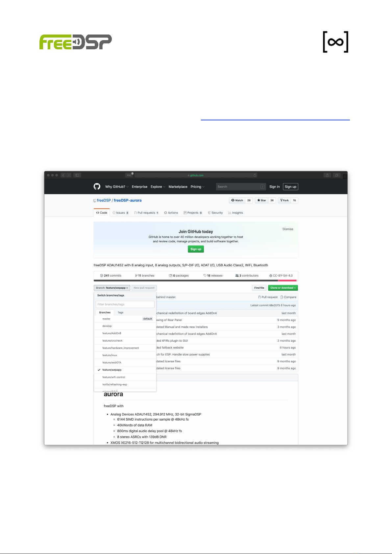Screen dimensions: 392x554
Task: Switch to master branch
Action: (125, 319)
